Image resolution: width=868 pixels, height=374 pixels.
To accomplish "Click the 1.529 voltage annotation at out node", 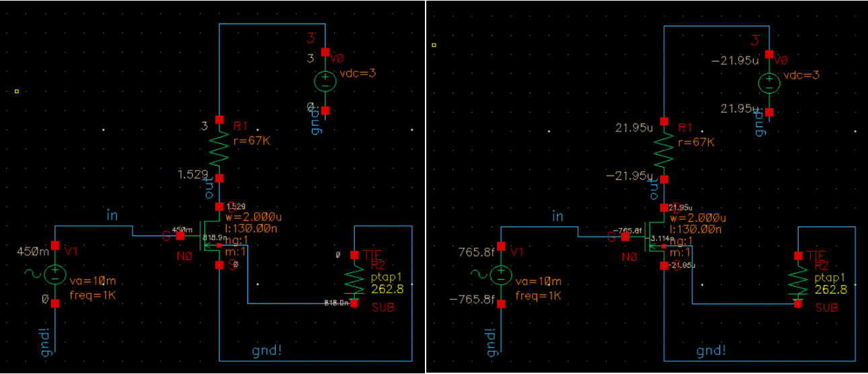I will click(x=193, y=174).
